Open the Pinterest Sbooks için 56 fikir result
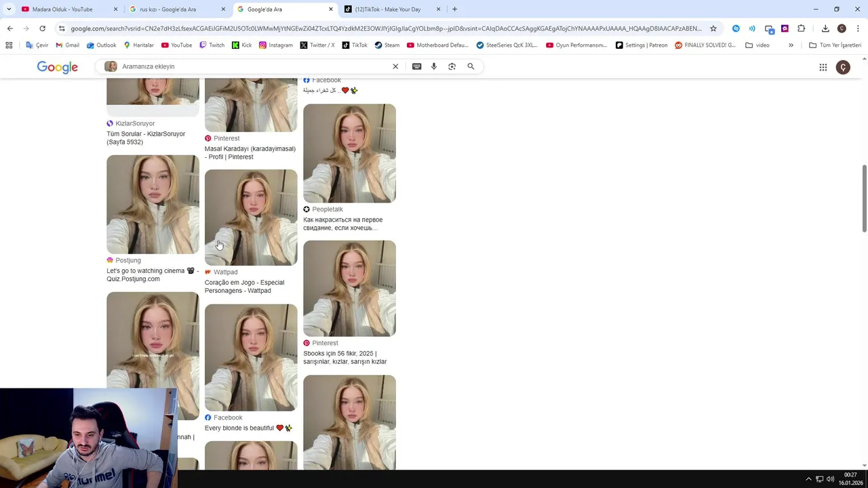 (345, 357)
